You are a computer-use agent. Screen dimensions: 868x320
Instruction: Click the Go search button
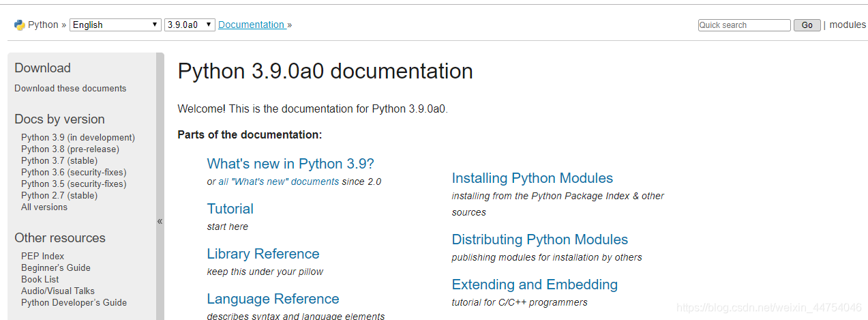coord(807,25)
